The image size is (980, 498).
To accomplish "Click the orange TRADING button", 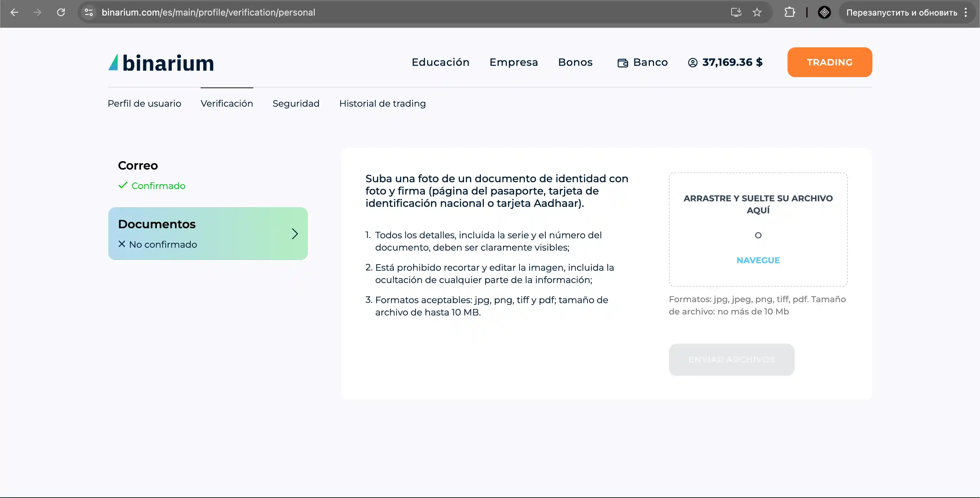I will pos(830,62).
